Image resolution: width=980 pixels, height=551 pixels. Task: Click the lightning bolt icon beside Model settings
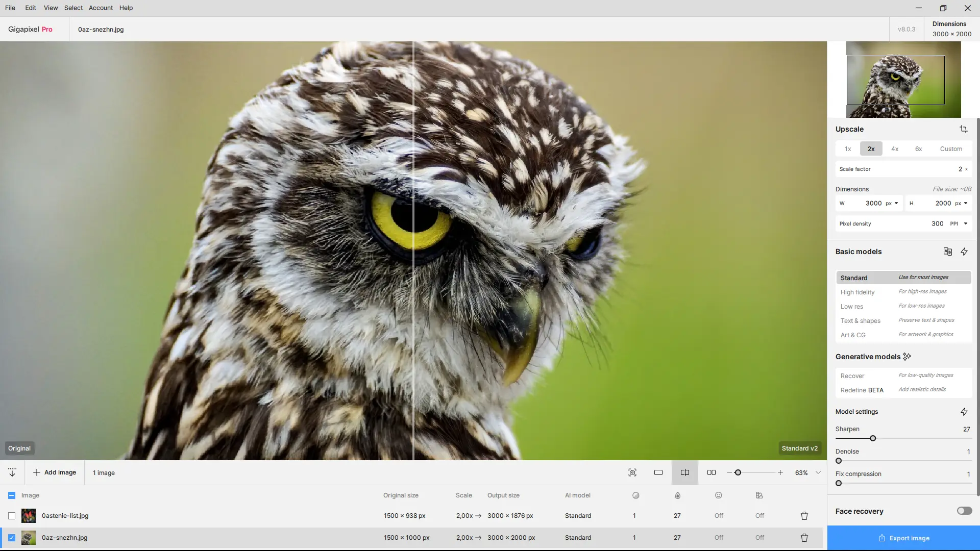click(964, 412)
